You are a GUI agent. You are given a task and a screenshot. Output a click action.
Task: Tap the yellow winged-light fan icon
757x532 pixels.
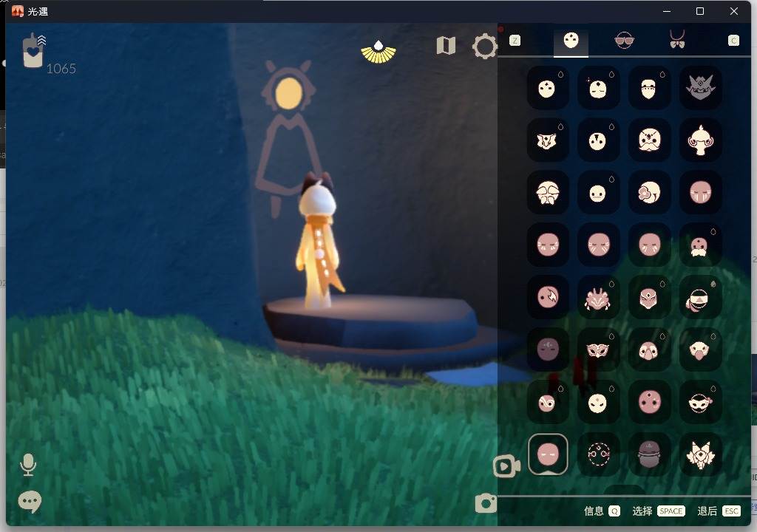coord(378,52)
